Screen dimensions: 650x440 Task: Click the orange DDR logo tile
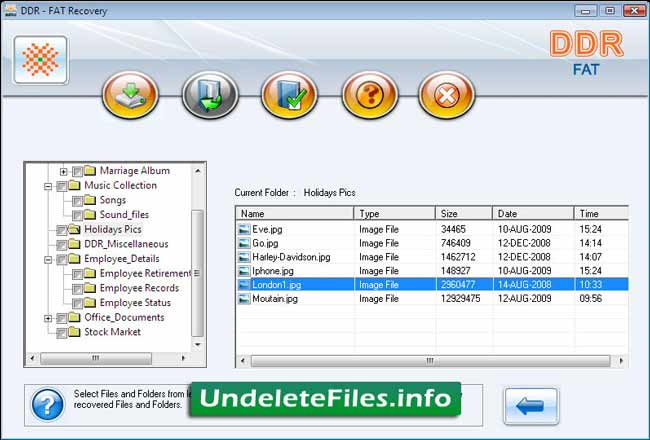[x=41, y=60]
